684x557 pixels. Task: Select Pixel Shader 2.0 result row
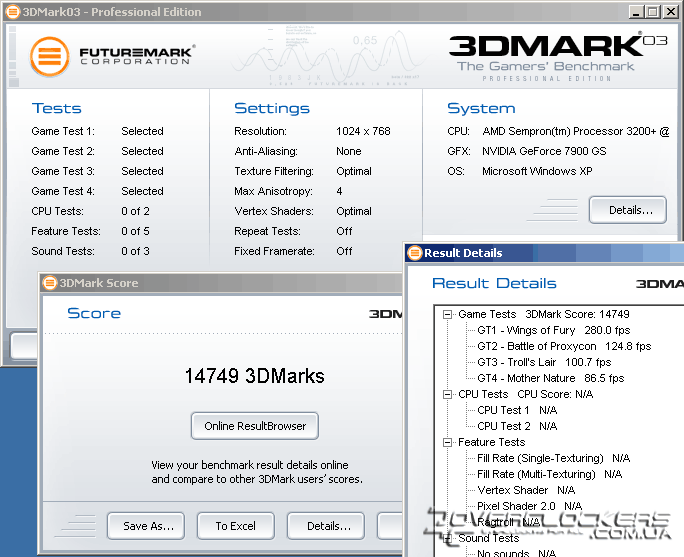pyautogui.click(x=530, y=506)
